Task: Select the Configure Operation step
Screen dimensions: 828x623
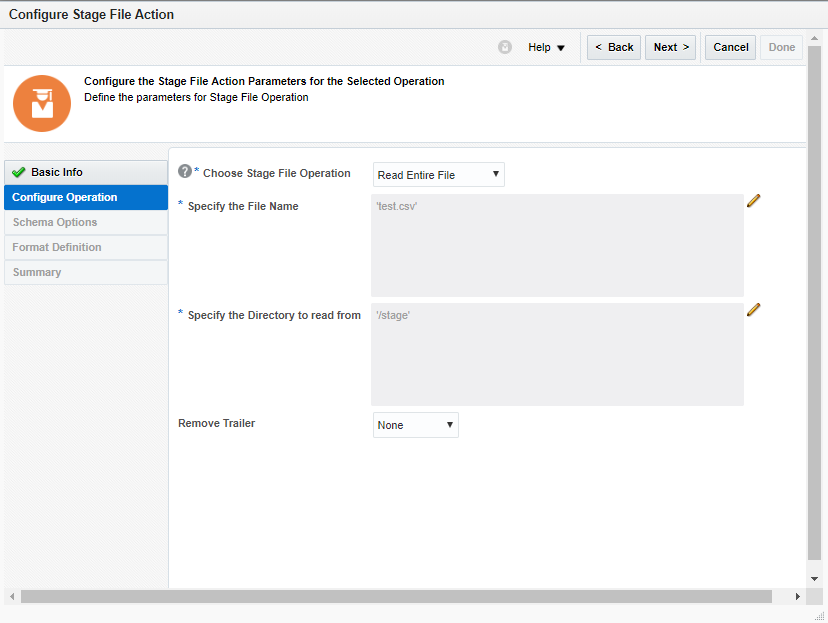Action: click(65, 197)
